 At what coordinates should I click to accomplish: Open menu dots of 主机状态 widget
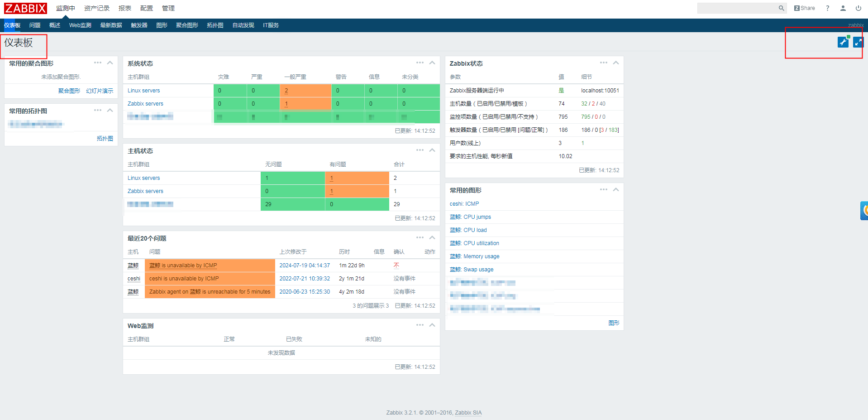(x=420, y=150)
